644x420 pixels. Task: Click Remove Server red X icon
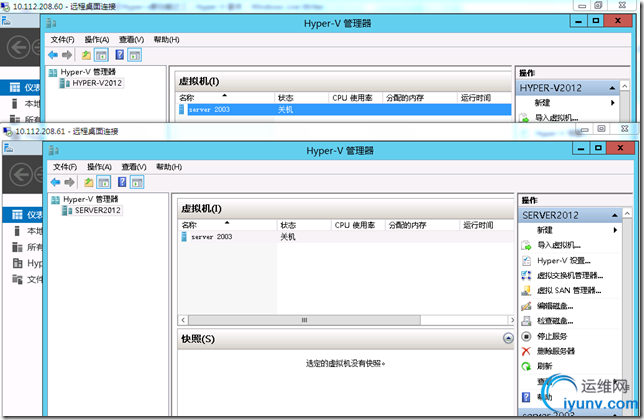(x=526, y=351)
